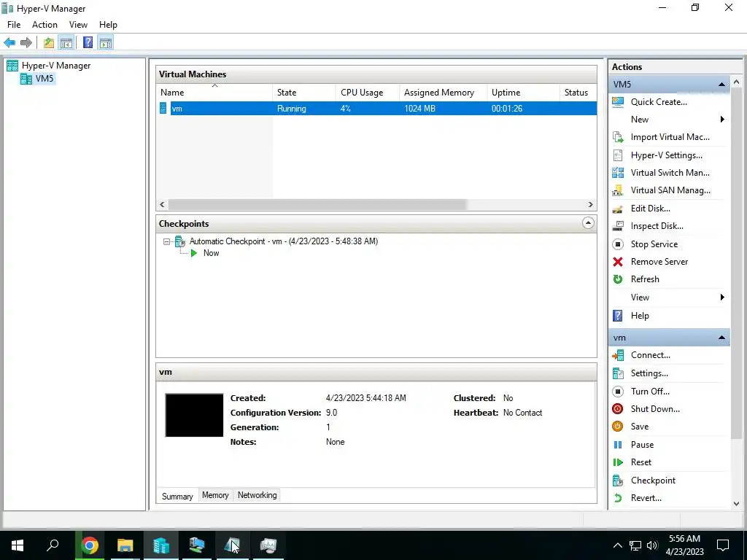Screen dimensions: 747x560
Task: Pause the vm virtual machine
Action: 642,445
